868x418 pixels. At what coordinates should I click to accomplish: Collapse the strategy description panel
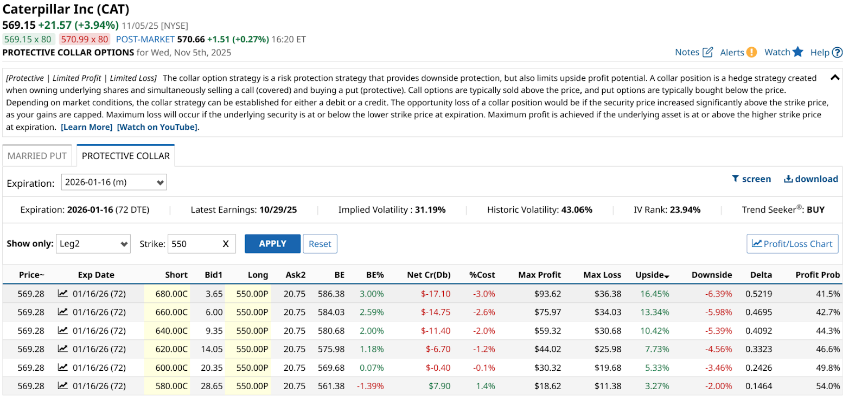[835, 78]
